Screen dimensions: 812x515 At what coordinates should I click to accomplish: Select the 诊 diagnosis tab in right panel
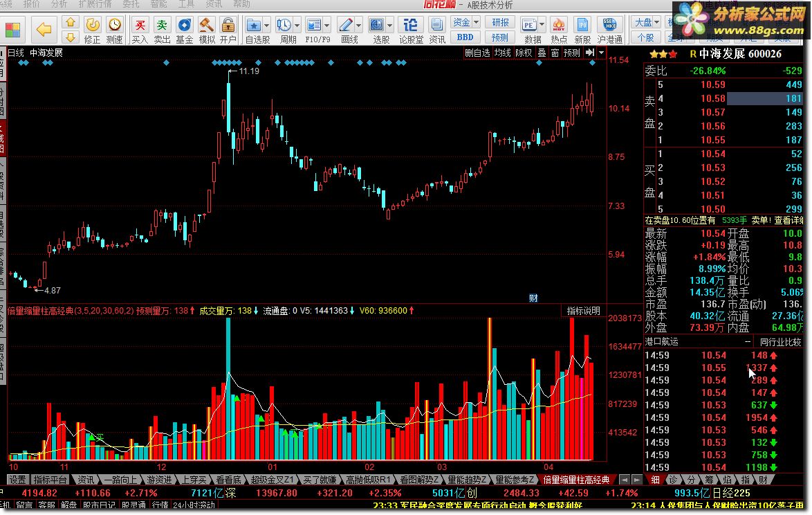[673, 480]
